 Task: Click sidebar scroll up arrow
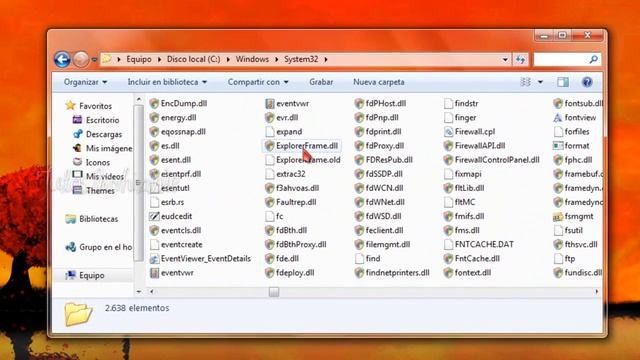point(139,99)
